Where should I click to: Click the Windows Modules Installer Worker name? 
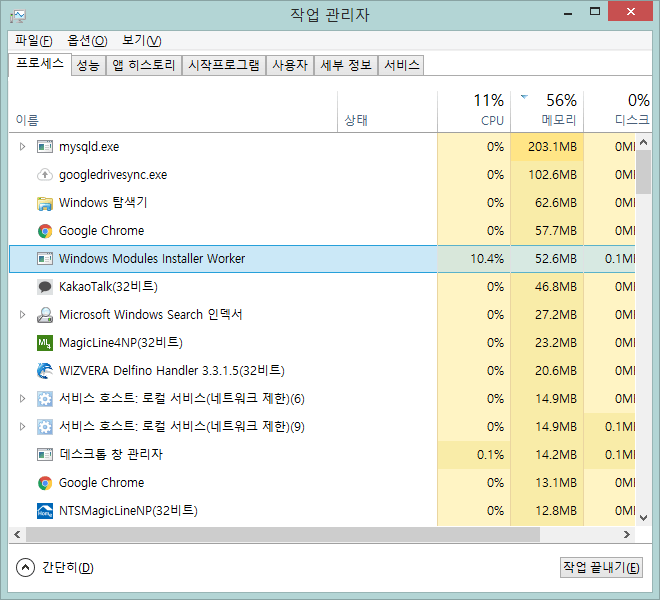152,259
